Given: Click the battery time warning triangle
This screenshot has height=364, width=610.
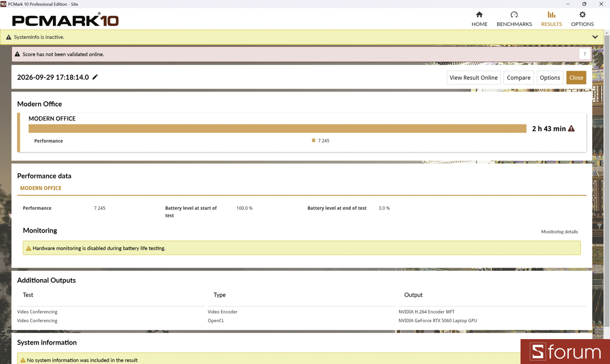Looking at the screenshot, I should tap(571, 129).
